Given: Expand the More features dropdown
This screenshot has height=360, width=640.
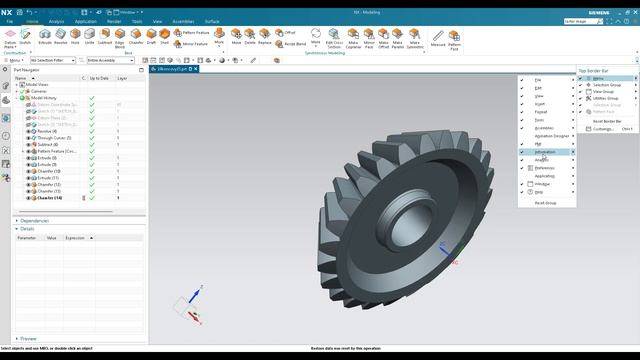Looking at the screenshot, I should pos(219,38).
